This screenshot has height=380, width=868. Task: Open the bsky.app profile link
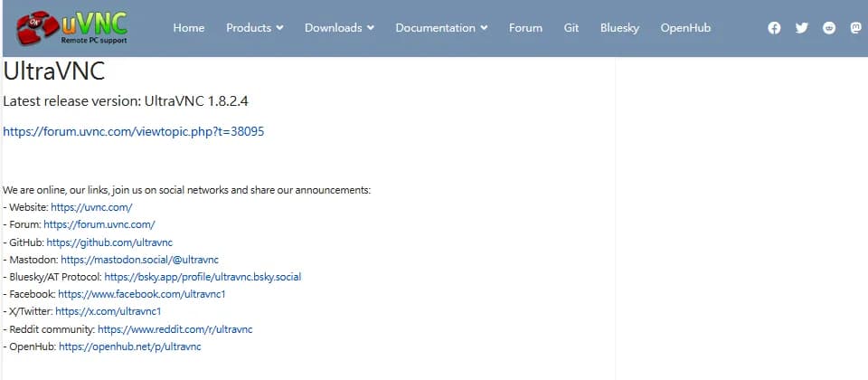pos(203,277)
